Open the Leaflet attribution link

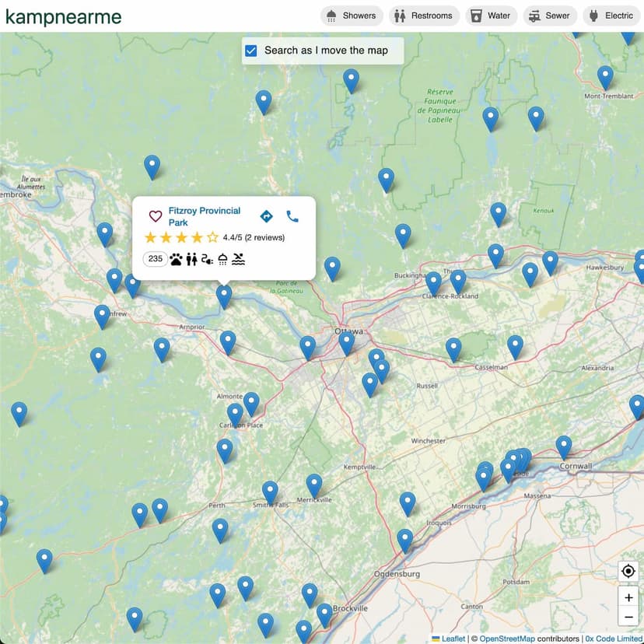[x=453, y=639]
